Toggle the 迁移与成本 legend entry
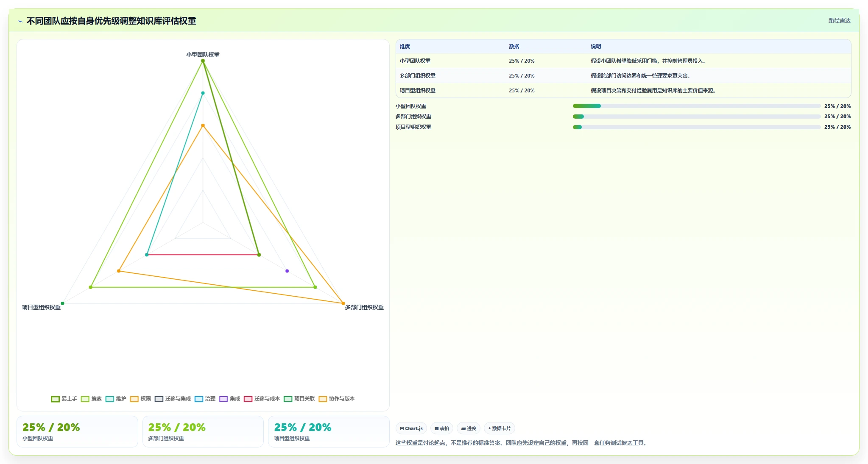The width and height of the screenshot is (868, 464). tap(262, 399)
